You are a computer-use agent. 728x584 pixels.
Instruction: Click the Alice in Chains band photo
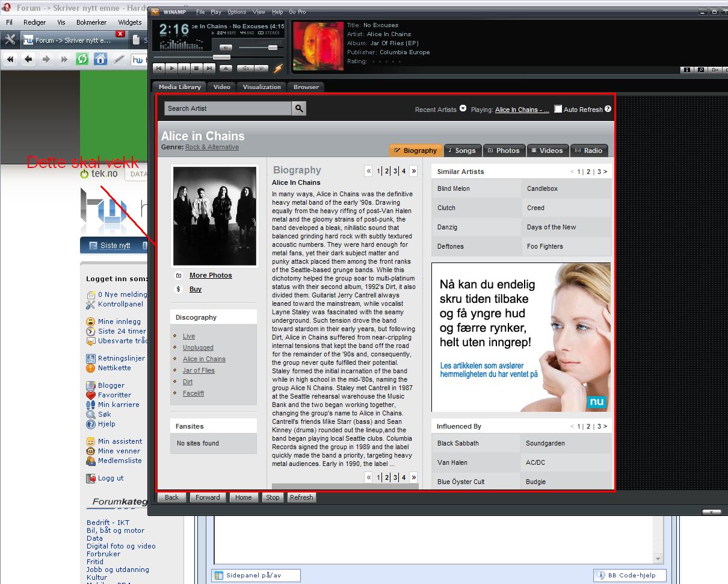(x=215, y=216)
